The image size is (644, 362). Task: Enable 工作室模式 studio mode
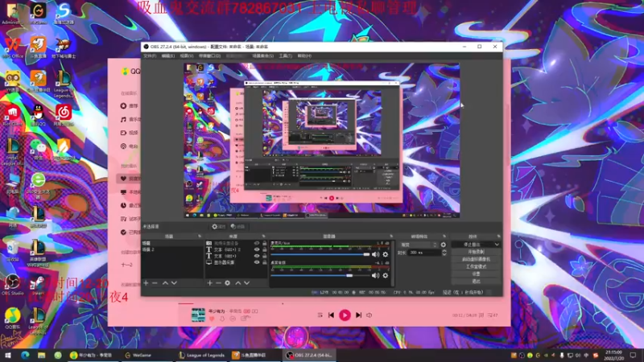click(x=476, y=267)
